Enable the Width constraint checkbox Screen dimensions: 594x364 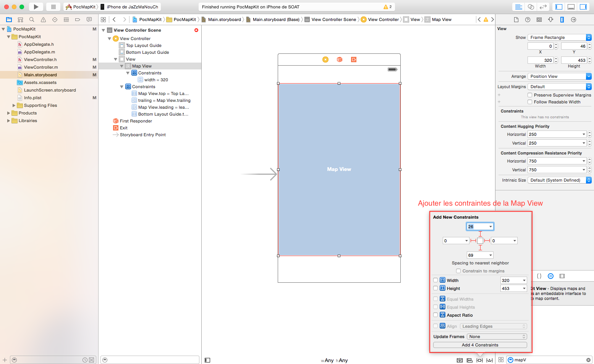pyautogui.click(x=435, y=280)
